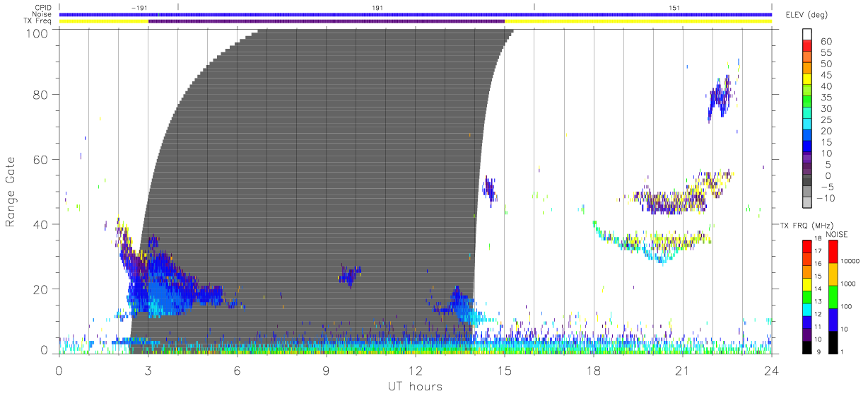Click the x-axis tick label '24'
This screenshot has width=868, height=401.
(771, 370)
